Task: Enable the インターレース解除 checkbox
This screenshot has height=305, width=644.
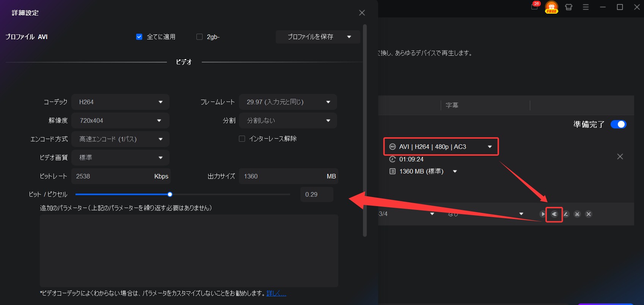Action: click(242, 139)
